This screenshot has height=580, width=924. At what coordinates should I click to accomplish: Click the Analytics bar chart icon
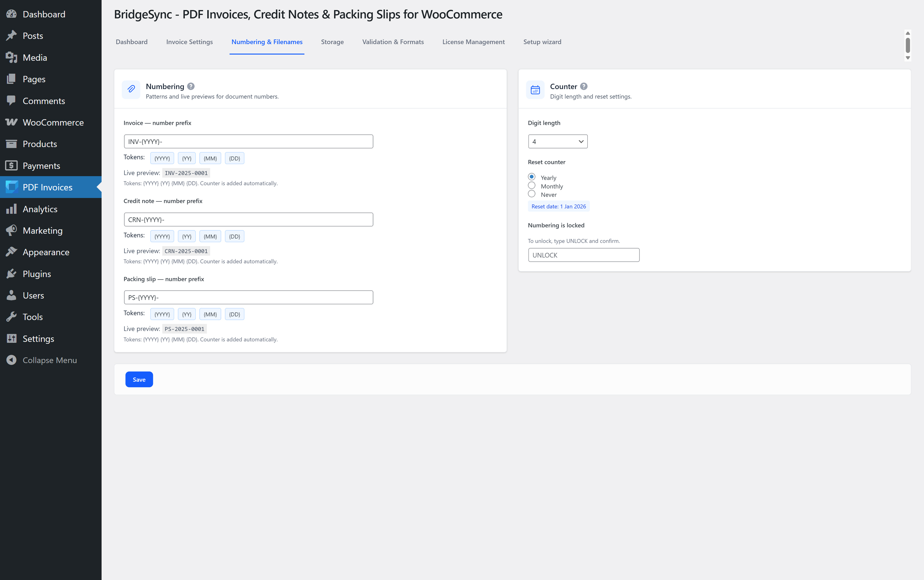[x=11, y=209]
